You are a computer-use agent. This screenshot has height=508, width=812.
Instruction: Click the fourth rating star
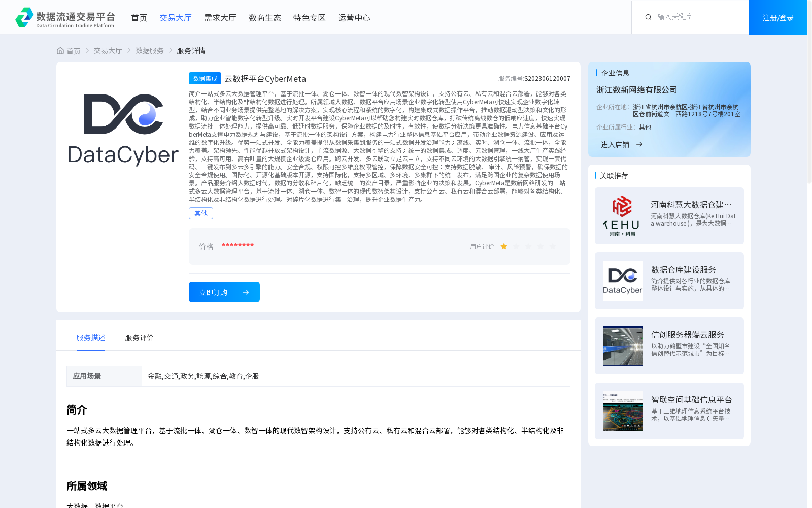click(540, 246)
